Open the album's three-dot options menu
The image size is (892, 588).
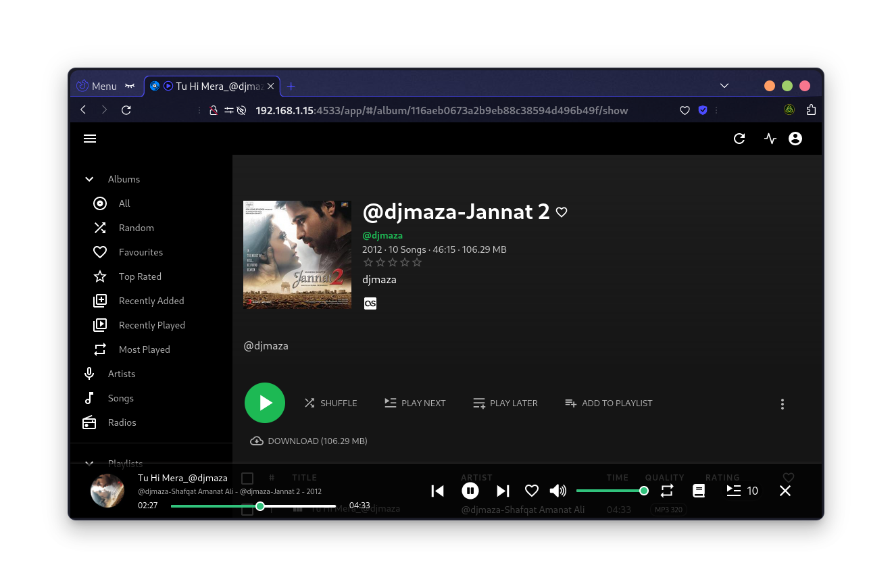[x=783, y=403]
